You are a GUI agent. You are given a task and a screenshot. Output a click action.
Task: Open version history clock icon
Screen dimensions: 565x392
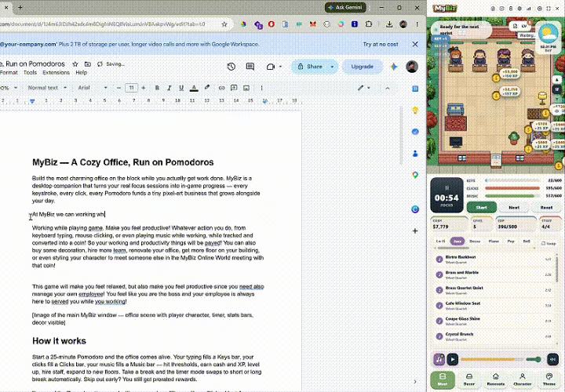pos(231,67)
